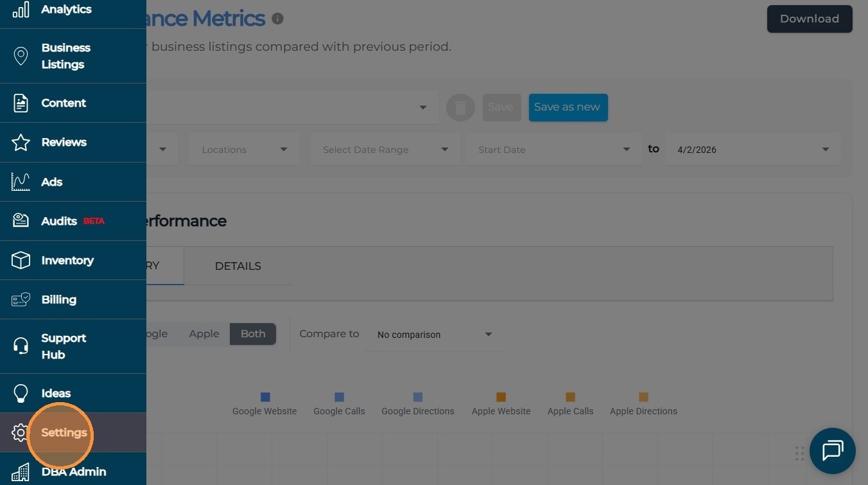Switch to the DETAILS tab
This screenshot has width=868, height=485.
coord(238,266)
